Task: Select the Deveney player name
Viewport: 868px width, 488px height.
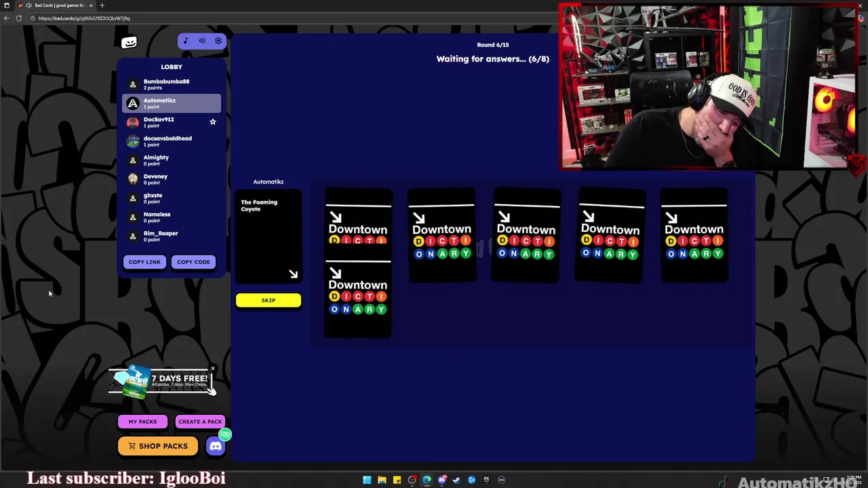Action: click(x=155, y=176)
